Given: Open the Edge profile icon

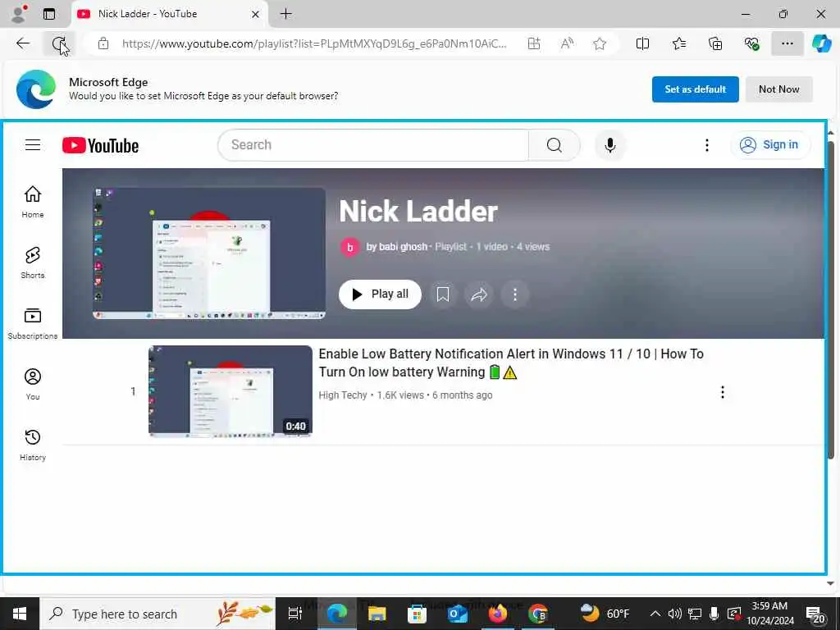Looking at the screenshot, I should (19, 13).
